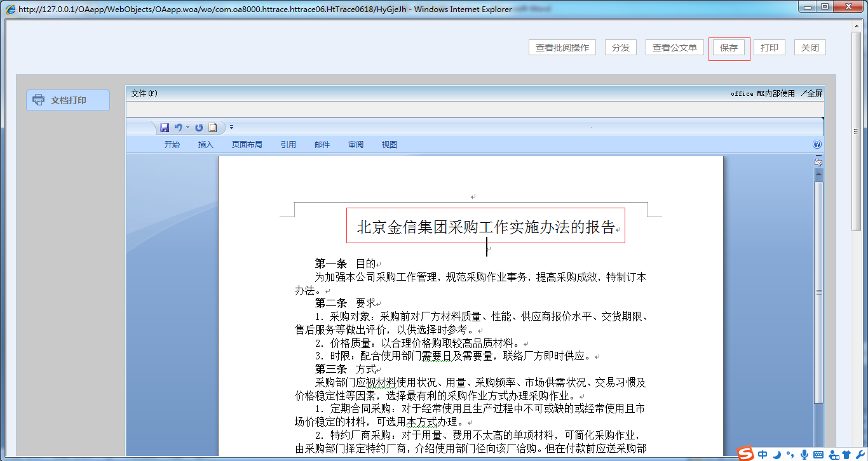Redo the last action
868x461 pixels.
coord(198,127)
